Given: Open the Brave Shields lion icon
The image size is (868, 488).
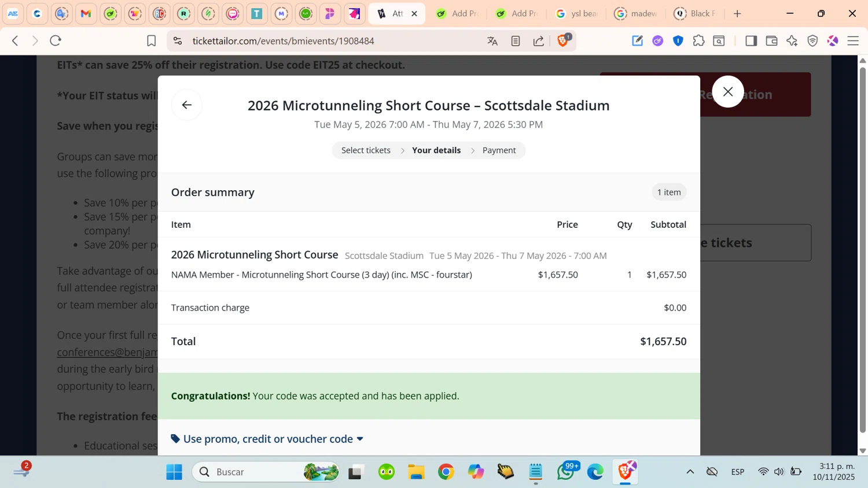Looking at the screenshot, I should pos(562,41).
